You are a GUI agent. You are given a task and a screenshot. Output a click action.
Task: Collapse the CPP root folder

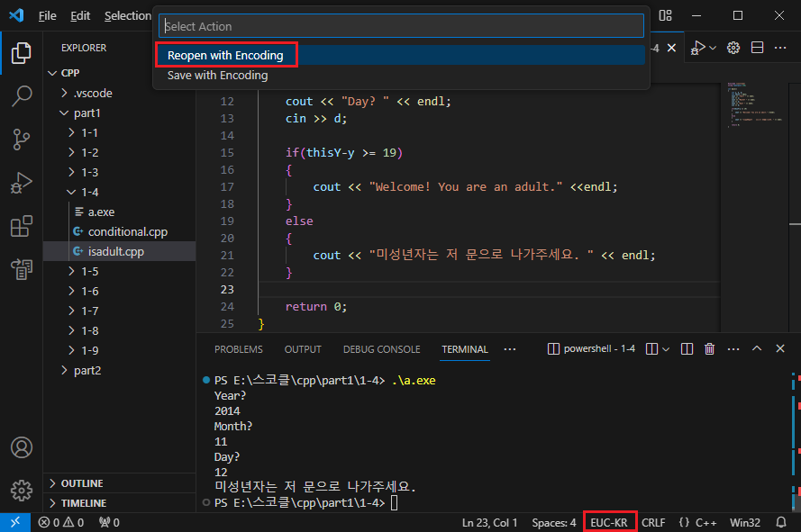[120, 73]
